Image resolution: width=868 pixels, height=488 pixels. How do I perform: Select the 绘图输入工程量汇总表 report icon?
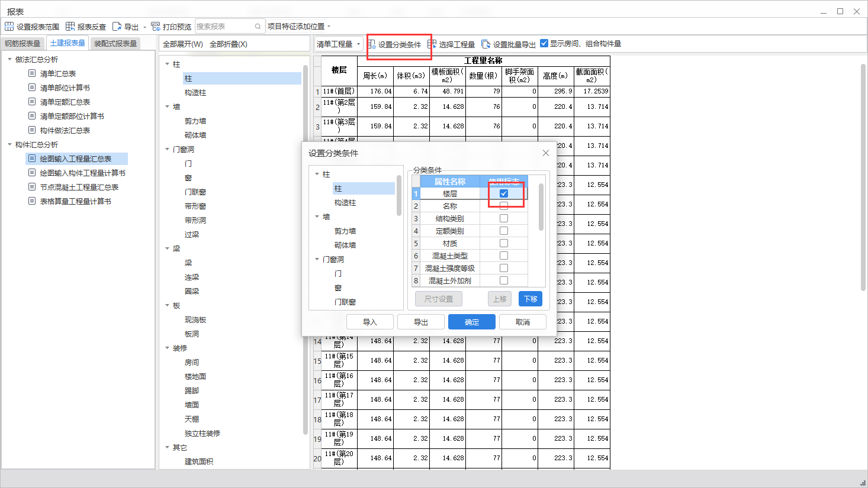tap(32, 159)
